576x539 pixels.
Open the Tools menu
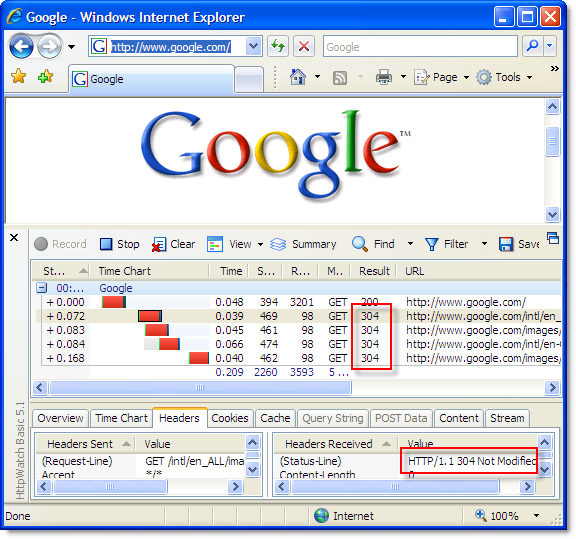(504, 77)
